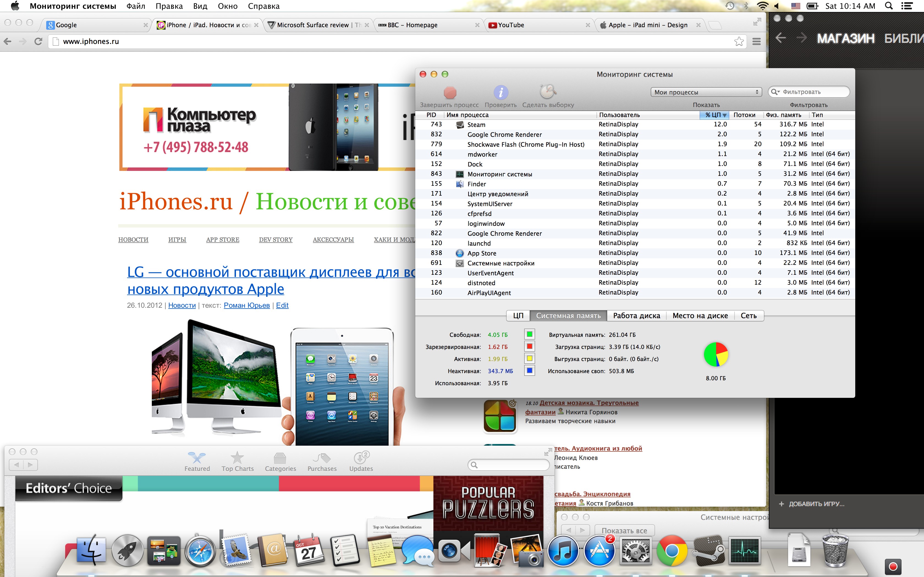Sort by the '% ЦП' column header
This screenshot has width=924, height=577.
tap(714, 115)
